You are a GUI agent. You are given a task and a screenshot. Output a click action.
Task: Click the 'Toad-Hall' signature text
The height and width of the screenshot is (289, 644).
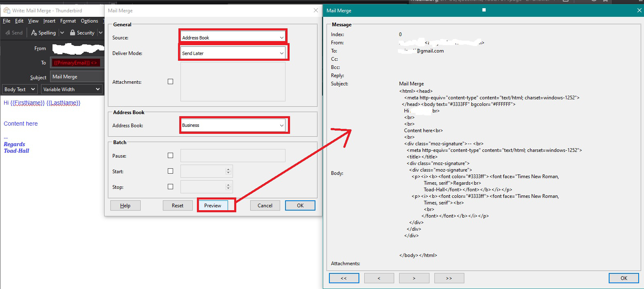click(x=16, y=151)
